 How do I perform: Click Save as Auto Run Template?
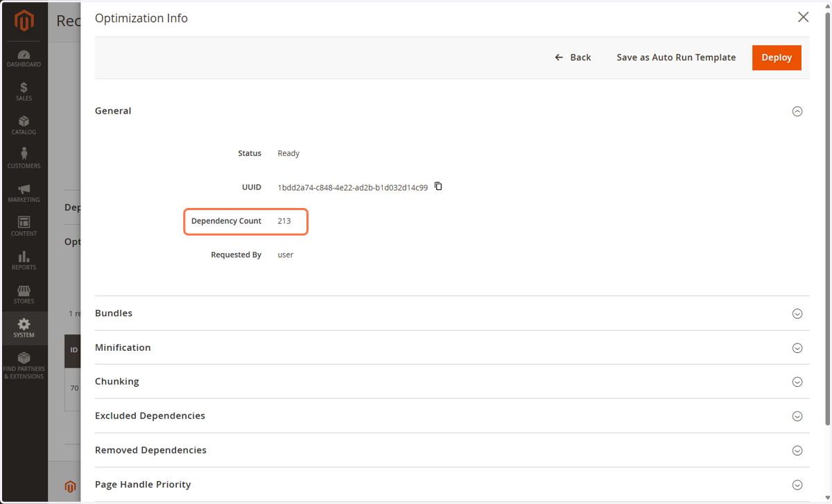point(676,58)
